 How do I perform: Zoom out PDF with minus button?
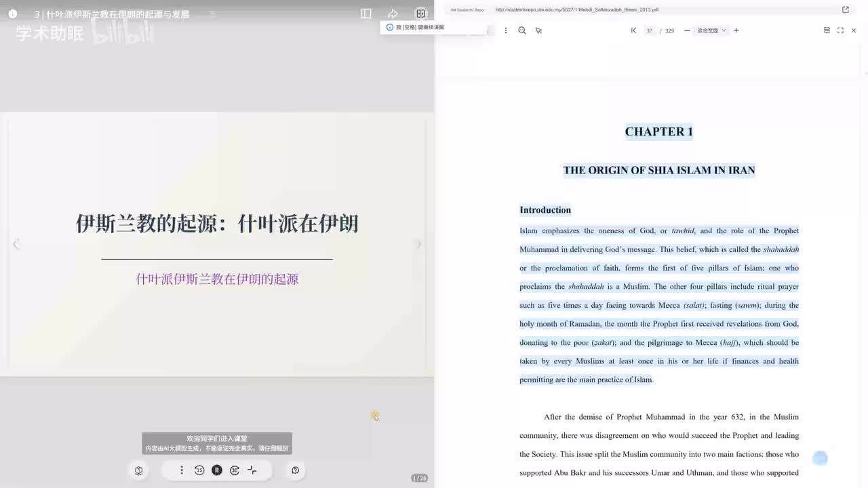[687, 30]
